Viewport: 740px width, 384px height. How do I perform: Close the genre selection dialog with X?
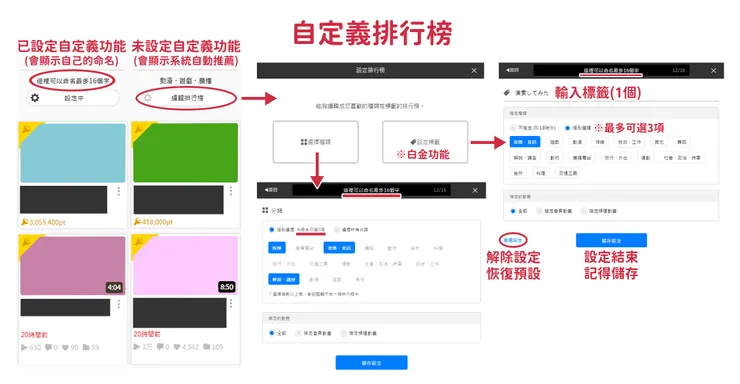[475, 190]
